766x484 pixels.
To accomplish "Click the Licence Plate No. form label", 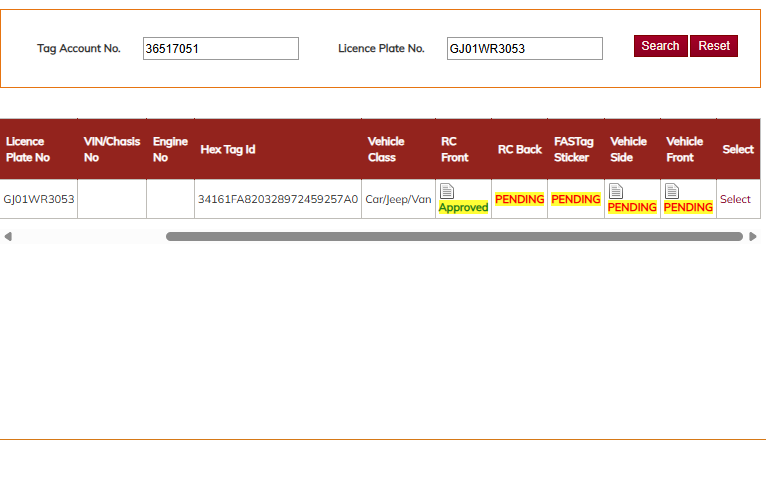I will pos(381,48).
